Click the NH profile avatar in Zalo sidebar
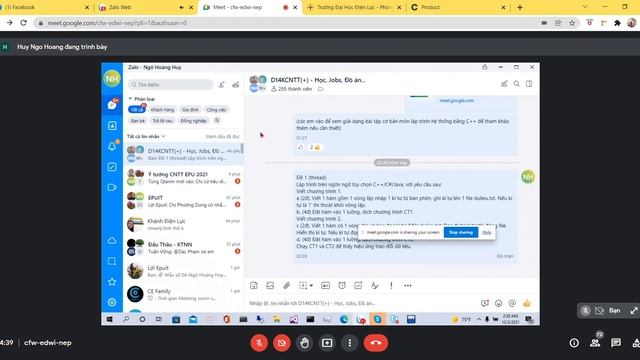Viewport: 640px width, 360px height. point(112,78)
